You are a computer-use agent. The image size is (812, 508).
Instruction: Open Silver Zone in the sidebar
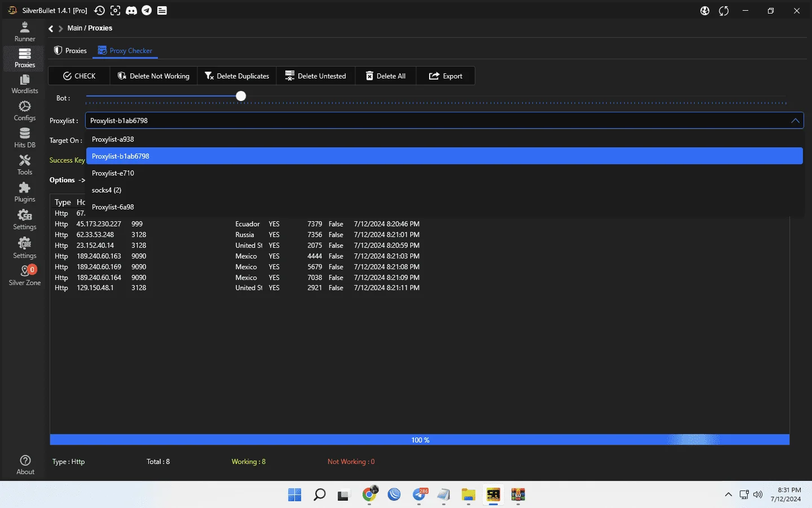point(25,275)
